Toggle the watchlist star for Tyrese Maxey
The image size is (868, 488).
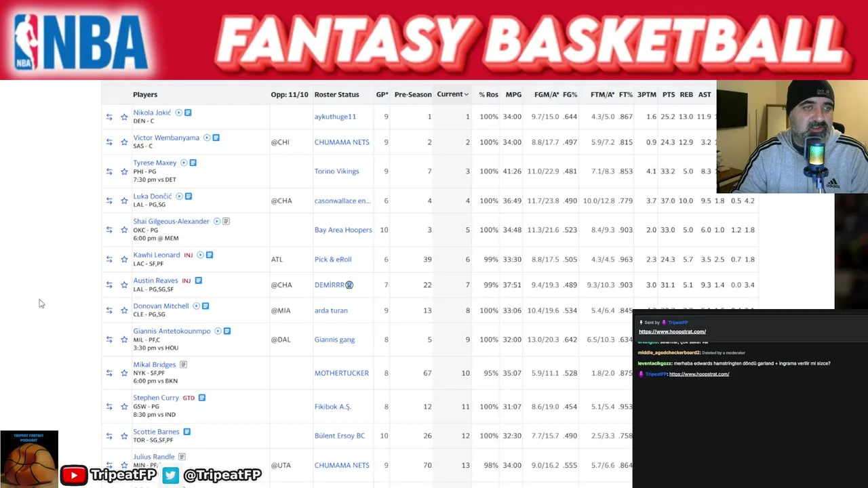[x=124, y=171]
